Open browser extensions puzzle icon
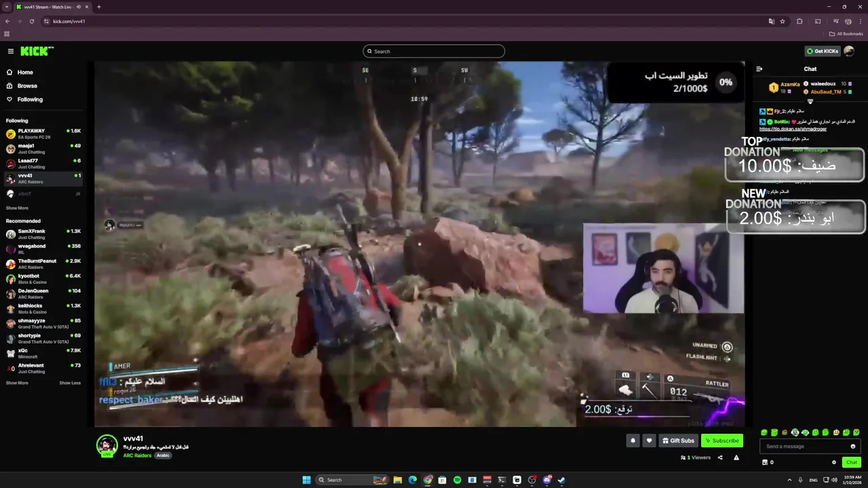This screenshot has width=868, height=488. (800, 21)
